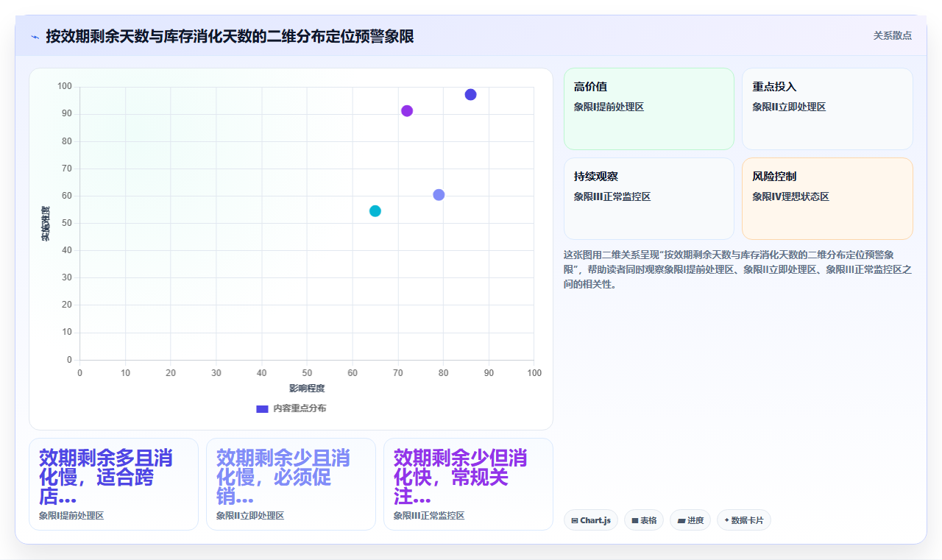942x560 pixels.
Task: Click 象限III正常监控区 under 持续观察
Action: [x=612, y=196]
